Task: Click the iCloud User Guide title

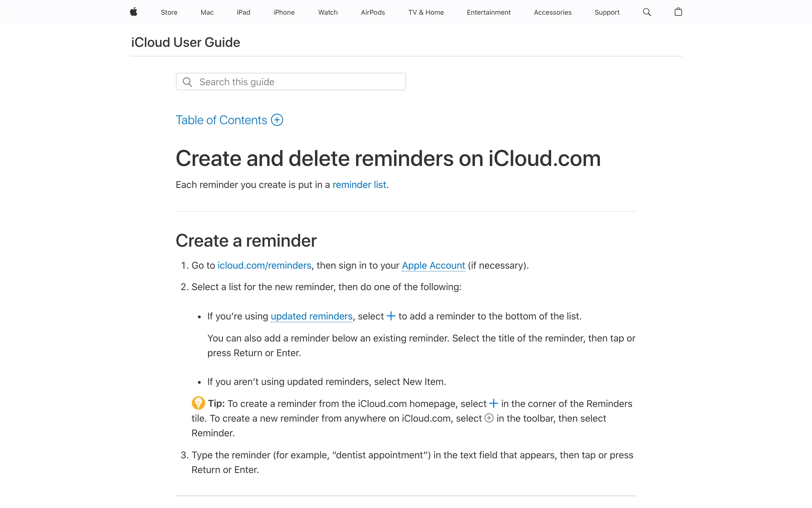Action: [x=186, y=42]
